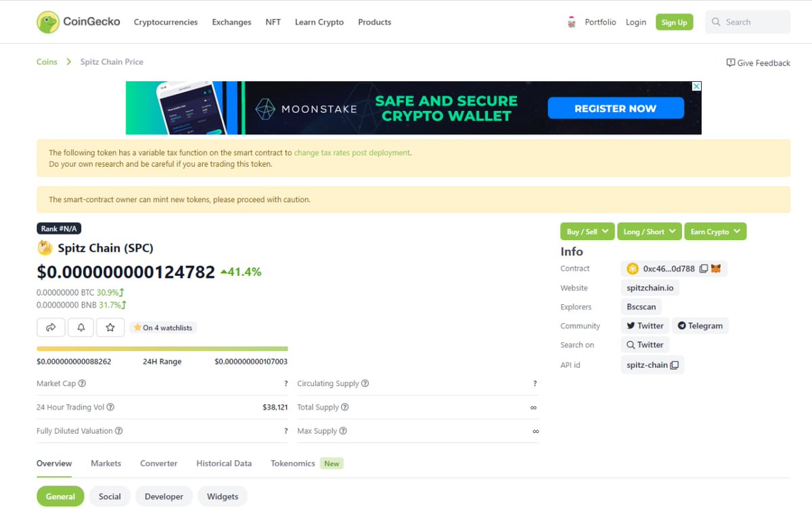Select the Overview tab
This screenshot has height=516, width=812.
[54, 463]
